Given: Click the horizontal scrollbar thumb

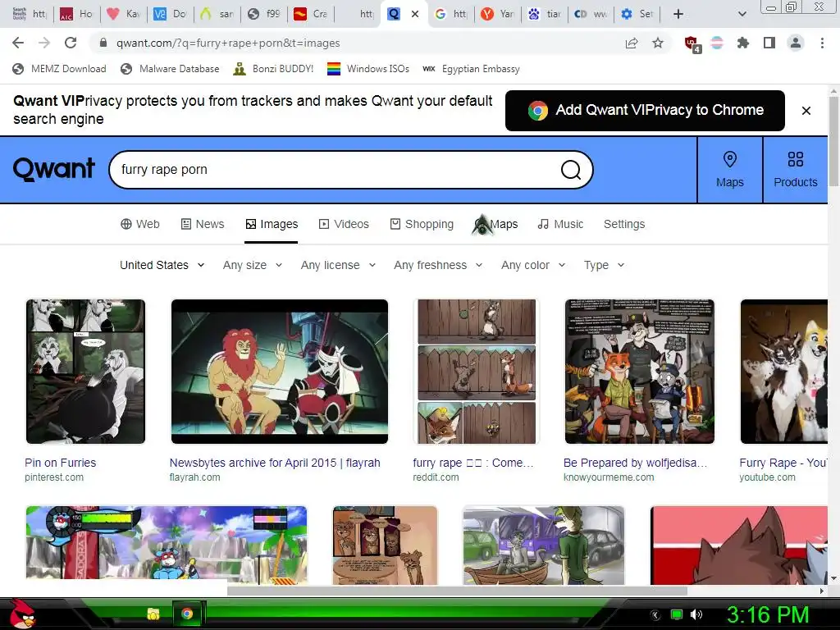Looking at the screenshot, I should pos(457,591).
